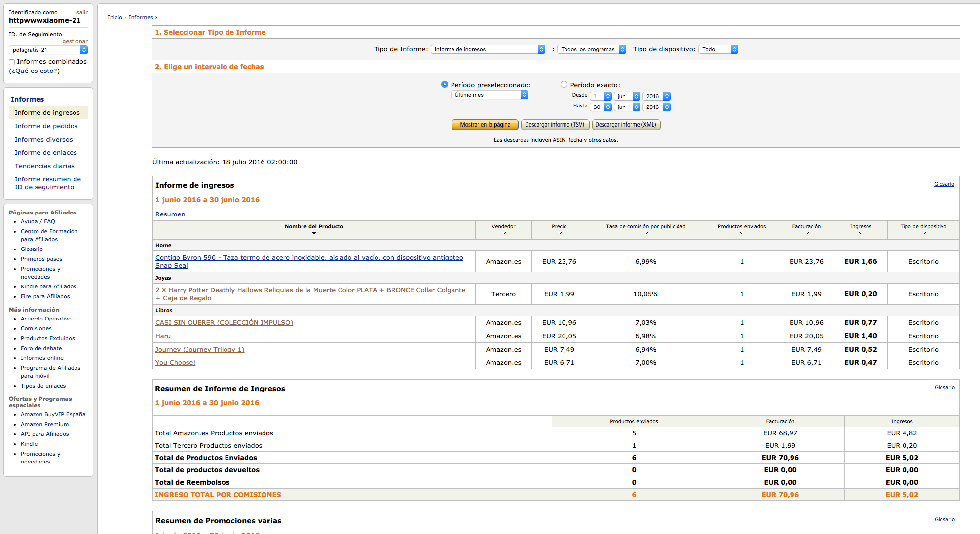The height and width of the screenshot is (534, 980).
Task: Open Informe resumen de ID de seguimiento
Action: pos(48,183)
